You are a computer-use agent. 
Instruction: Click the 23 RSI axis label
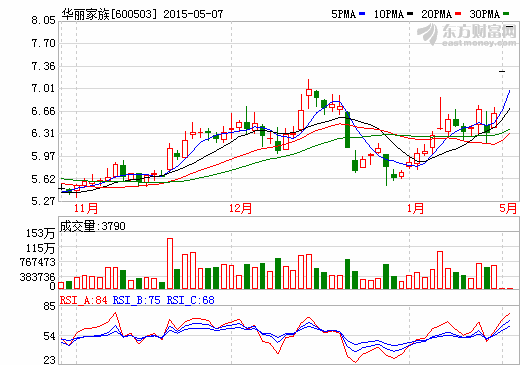[x=49, y=360]
